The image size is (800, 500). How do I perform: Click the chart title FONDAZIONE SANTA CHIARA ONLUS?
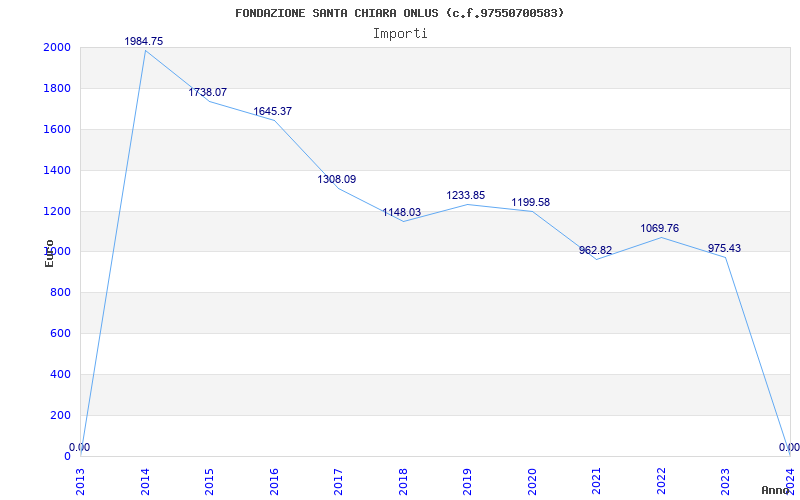tap(399, 13)
